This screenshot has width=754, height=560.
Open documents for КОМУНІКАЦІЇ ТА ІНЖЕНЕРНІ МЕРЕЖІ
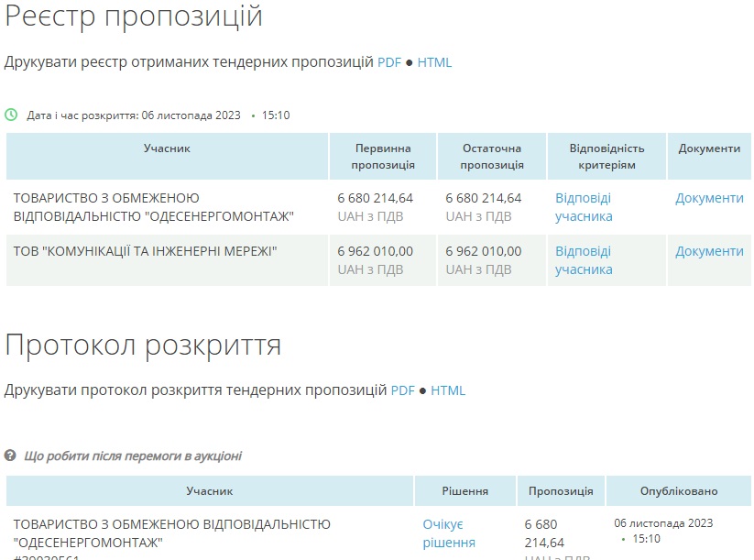pos(709,251)
